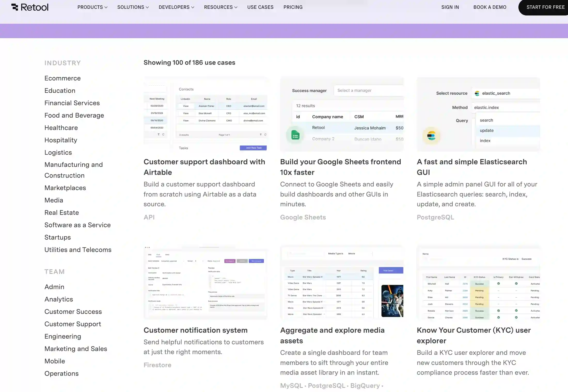Choose the Logistics filter
The height and width of the screenshot is (392, 568).
pyautogui.click(x=58, y=152)
